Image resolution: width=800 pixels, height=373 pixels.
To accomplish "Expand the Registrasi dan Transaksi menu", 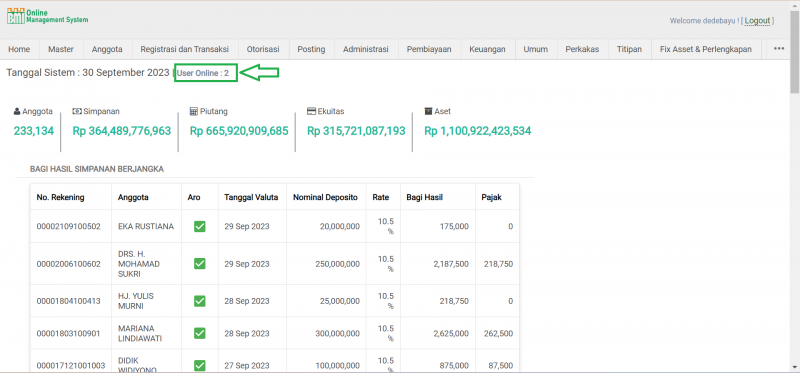I will pyautogui.click(x=185, y=49).
